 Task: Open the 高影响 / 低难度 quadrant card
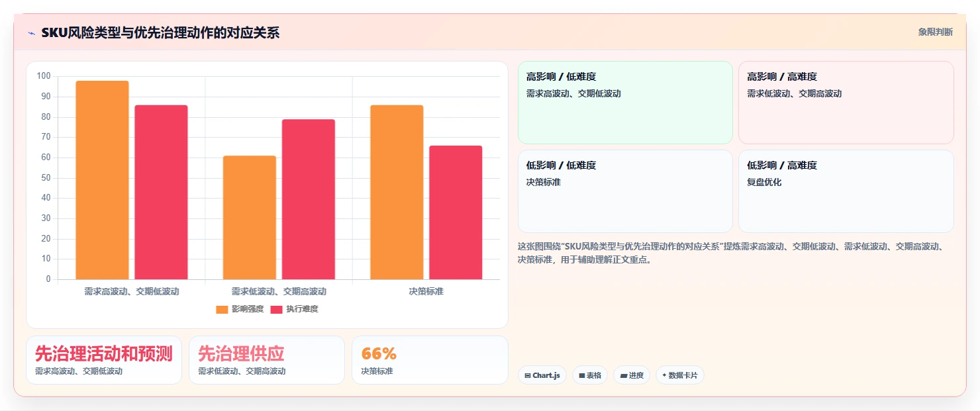[x=625, y=103]
